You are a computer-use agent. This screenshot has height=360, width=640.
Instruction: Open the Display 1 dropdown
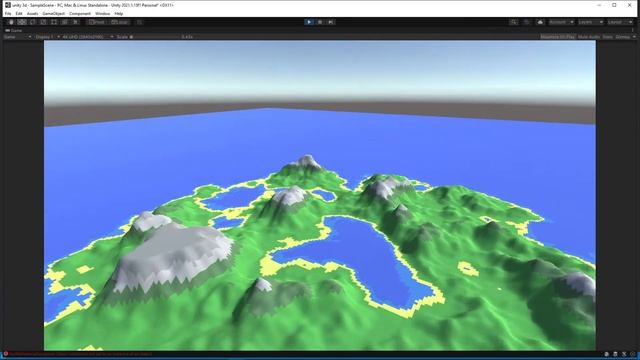click(47, 37)
